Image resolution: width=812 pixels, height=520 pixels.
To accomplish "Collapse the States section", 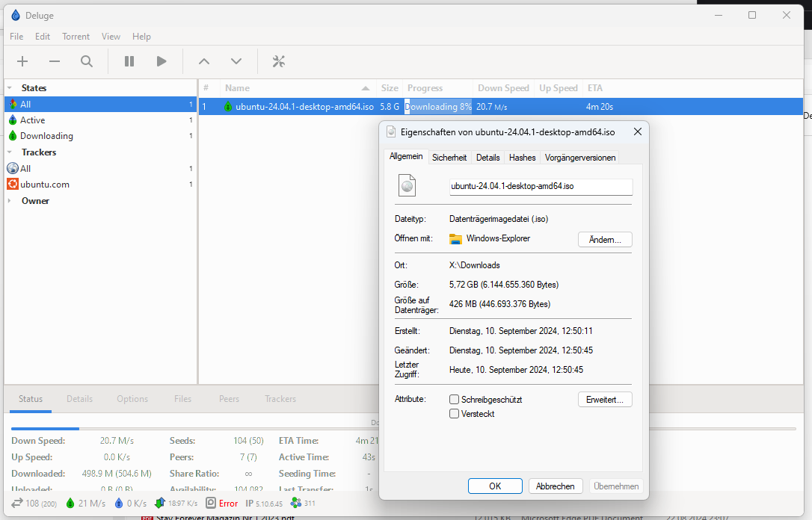I will (x=9, y=88).
